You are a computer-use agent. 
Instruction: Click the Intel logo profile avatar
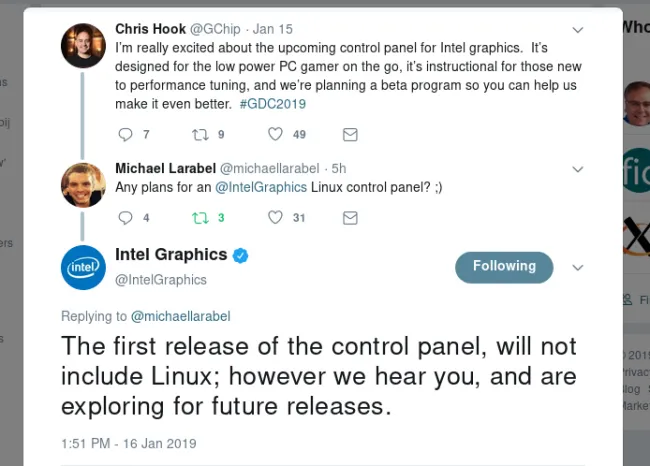pos(83,267)
